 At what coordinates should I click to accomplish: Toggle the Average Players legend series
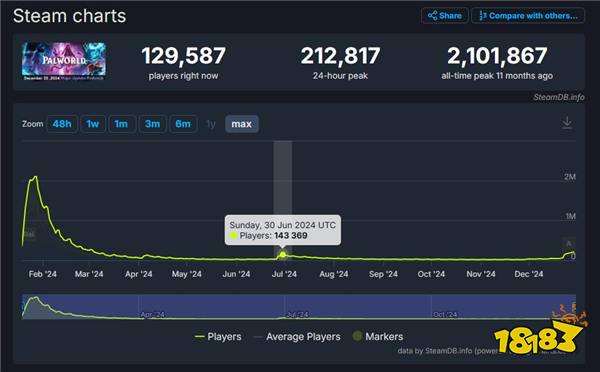(x=297, y=337)
